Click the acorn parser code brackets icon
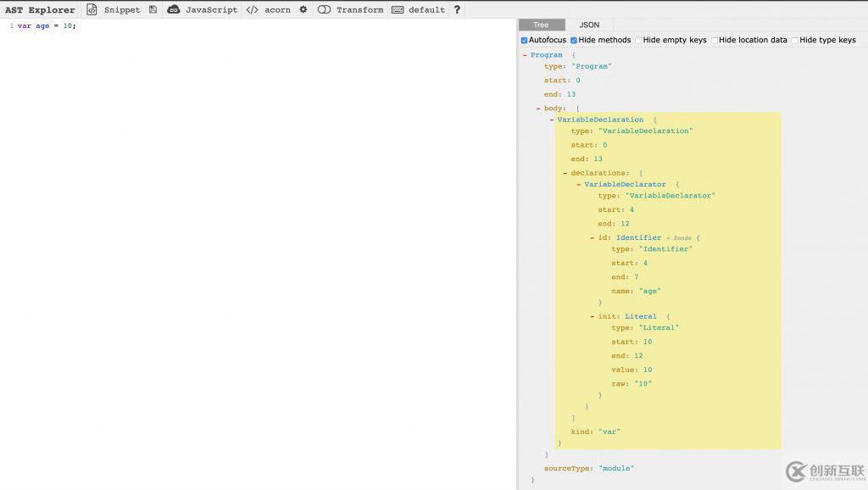 [252, 10]
